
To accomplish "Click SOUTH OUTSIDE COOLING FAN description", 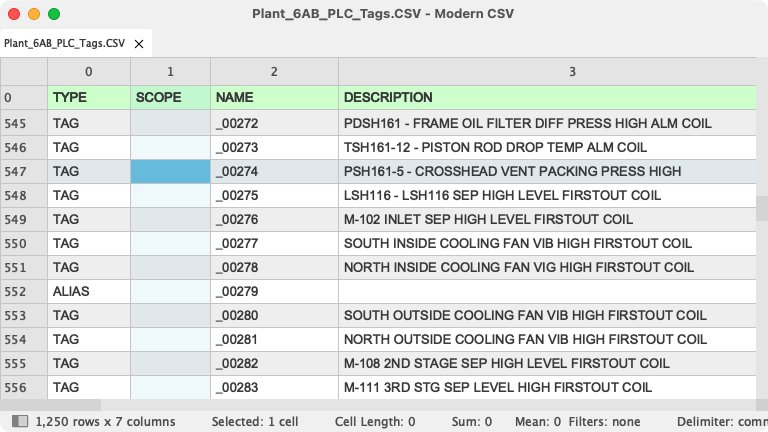I will click(x=547, y=315).
